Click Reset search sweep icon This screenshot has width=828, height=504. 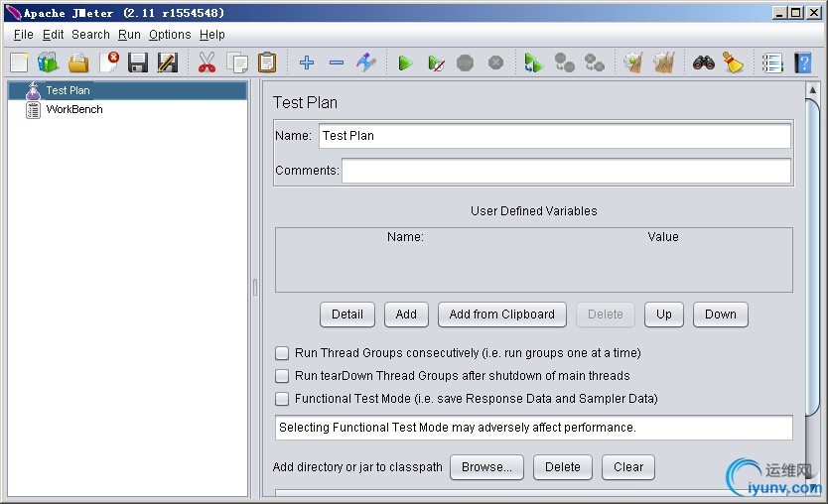pos(733,63)
